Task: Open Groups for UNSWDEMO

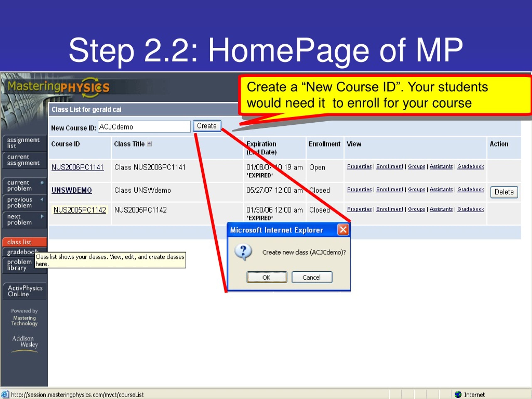Action: [416, 190]
